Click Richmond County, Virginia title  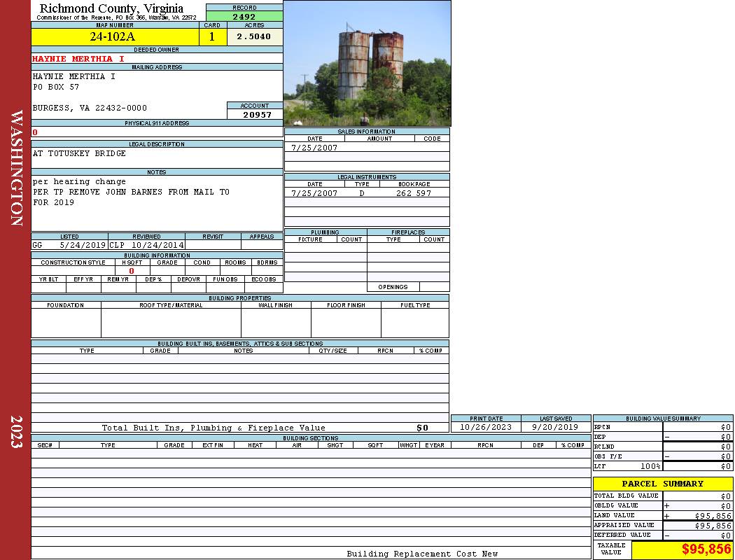point(111,8)
